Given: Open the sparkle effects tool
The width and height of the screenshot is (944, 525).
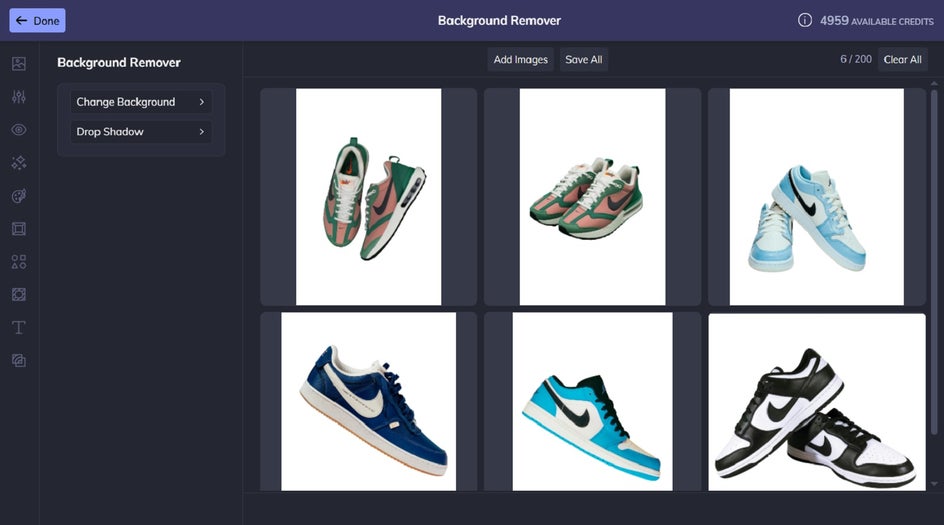Looking at the screenshot, I should 19,163.
